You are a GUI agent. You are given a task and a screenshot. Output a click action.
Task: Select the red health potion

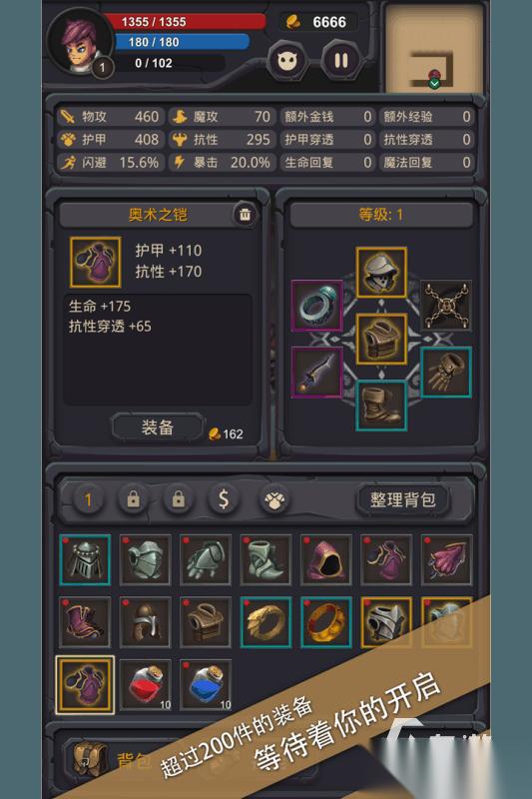coord(145,684)
